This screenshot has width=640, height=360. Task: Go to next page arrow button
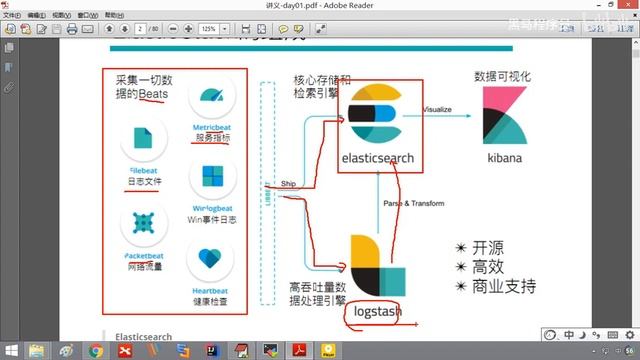coord(125,29)
